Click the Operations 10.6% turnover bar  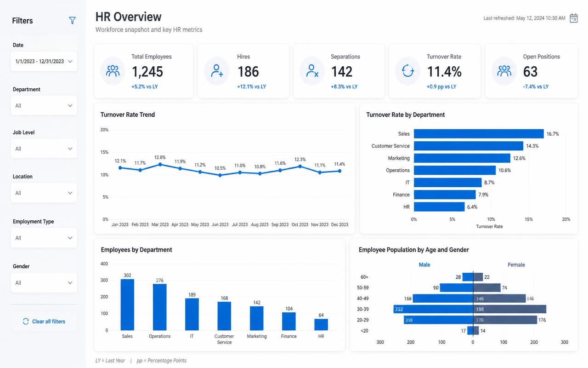(455, 170)
